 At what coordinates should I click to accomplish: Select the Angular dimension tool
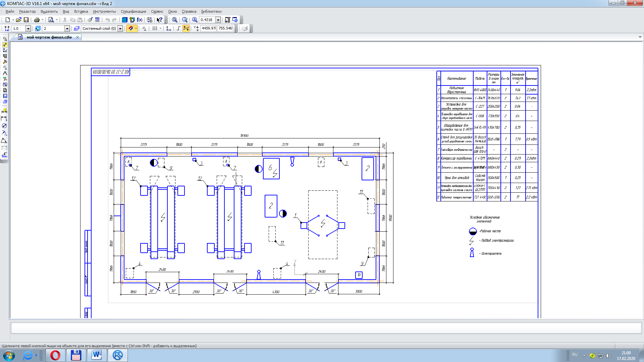pos(4,140)
